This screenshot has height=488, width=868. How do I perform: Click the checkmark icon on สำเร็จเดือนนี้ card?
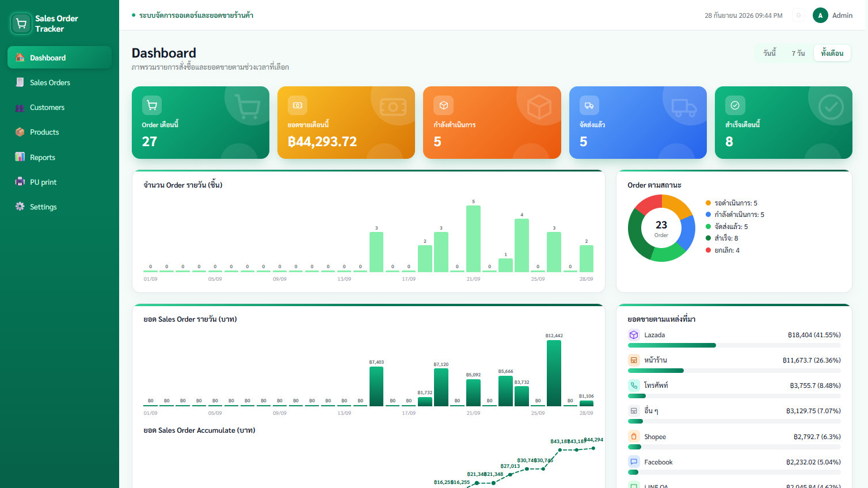click(x=735, y=105)
